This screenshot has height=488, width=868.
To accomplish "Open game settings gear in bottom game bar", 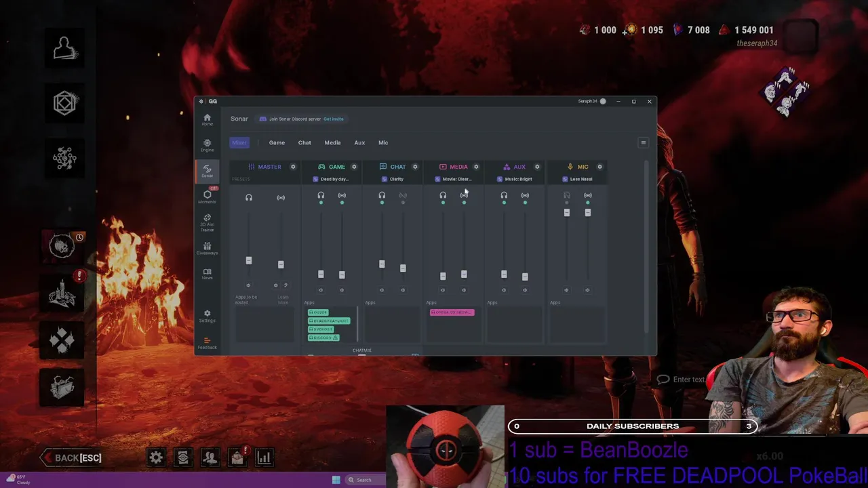I will [156, 457].
